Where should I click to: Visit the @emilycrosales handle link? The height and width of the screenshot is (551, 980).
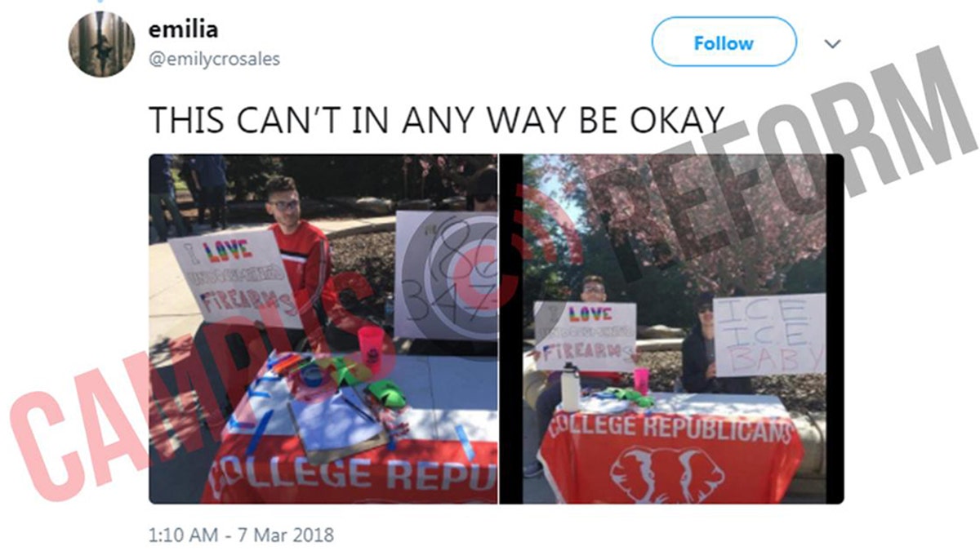(214, 60)
